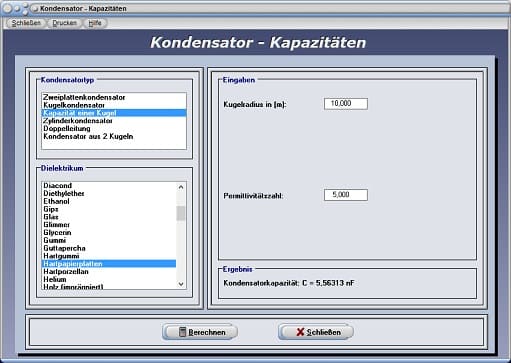
Task: Select Kugelkondensator in the type list
Action: 114,105
